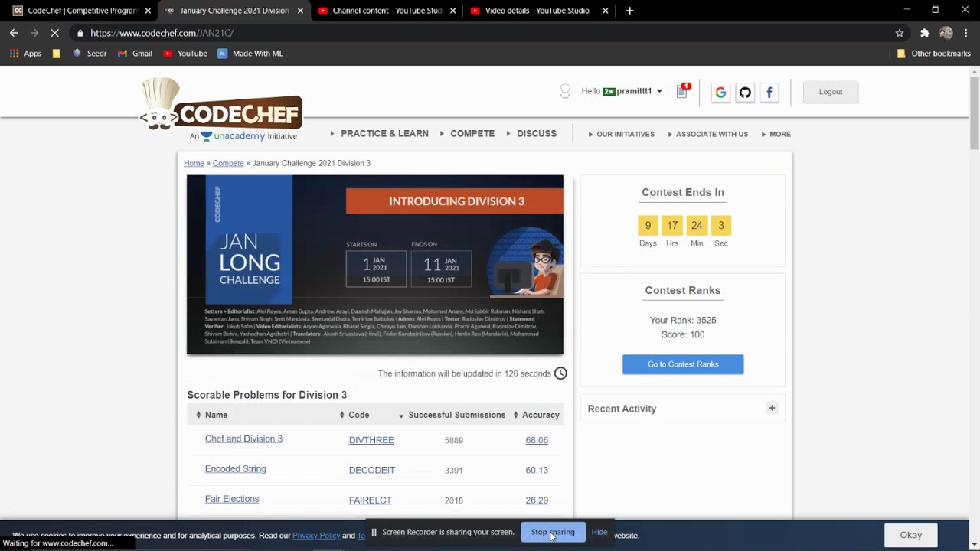Click the Jan Long Challenge banner
Image resolution: width=980 pixels, height=551 pixels.
pos(375,265)
